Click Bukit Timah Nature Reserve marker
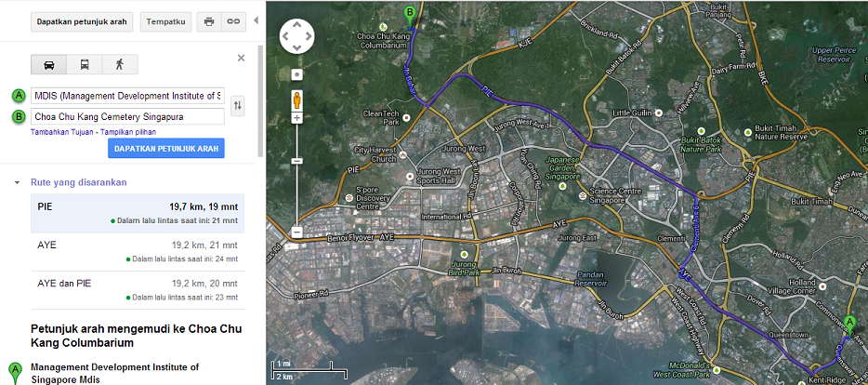Image resolution: width=868 pixels, height=385 pixels. tap(748, 132)
